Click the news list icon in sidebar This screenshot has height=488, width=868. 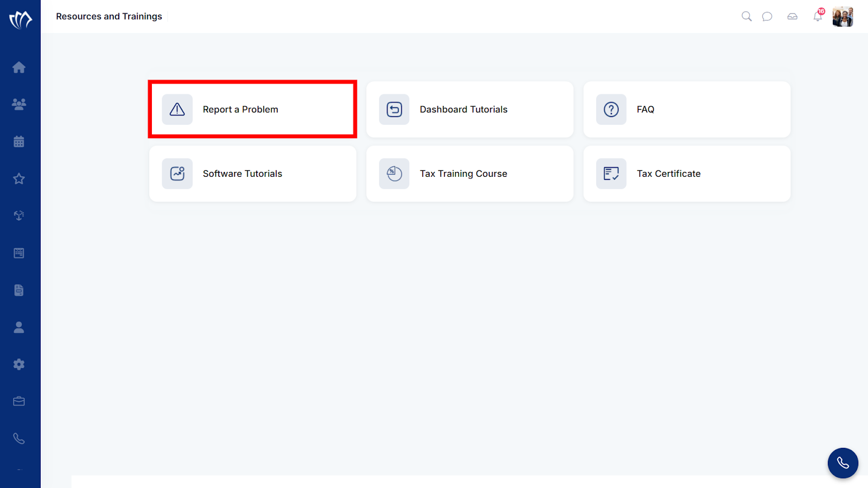pyautogui.click(x=19, y=253)
